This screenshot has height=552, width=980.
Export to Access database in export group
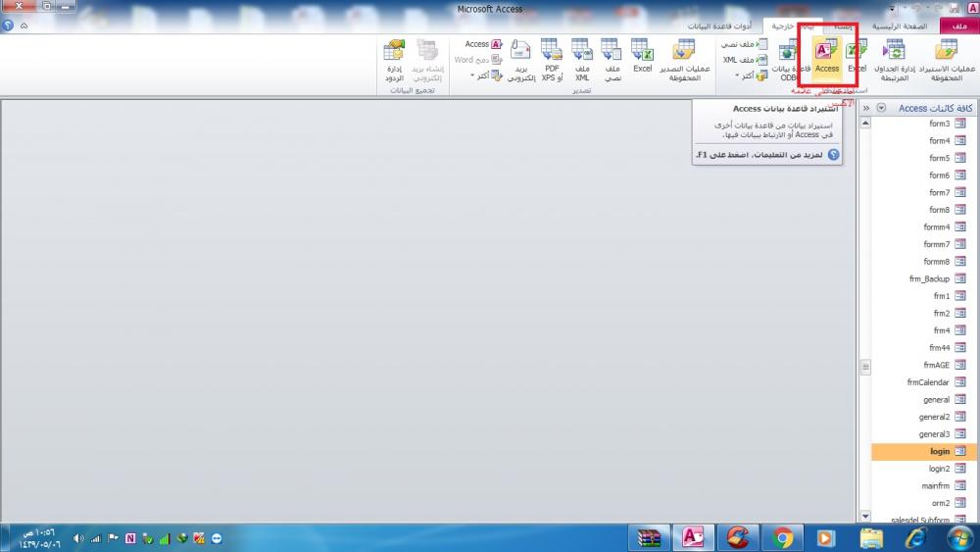(484, 44)
